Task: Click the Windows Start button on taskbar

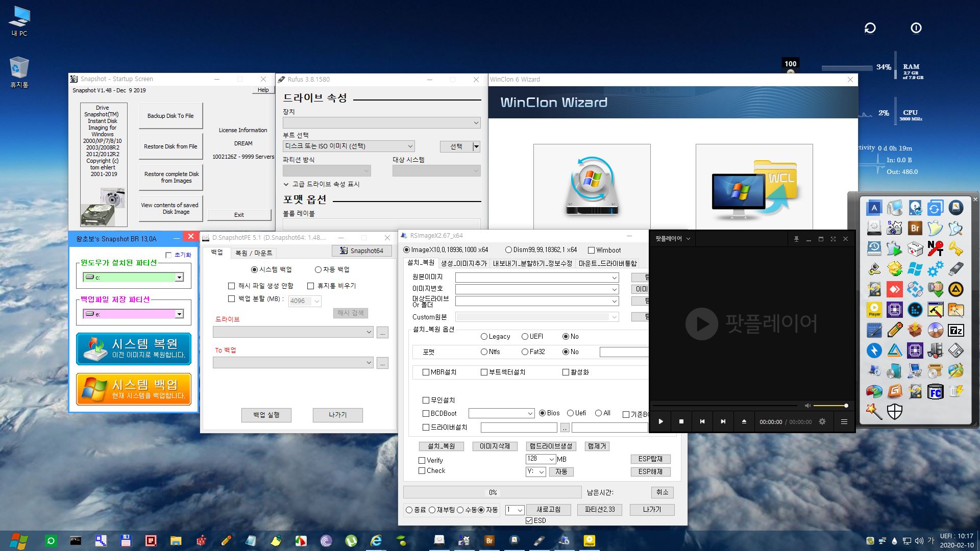Action: coord(18,541)
